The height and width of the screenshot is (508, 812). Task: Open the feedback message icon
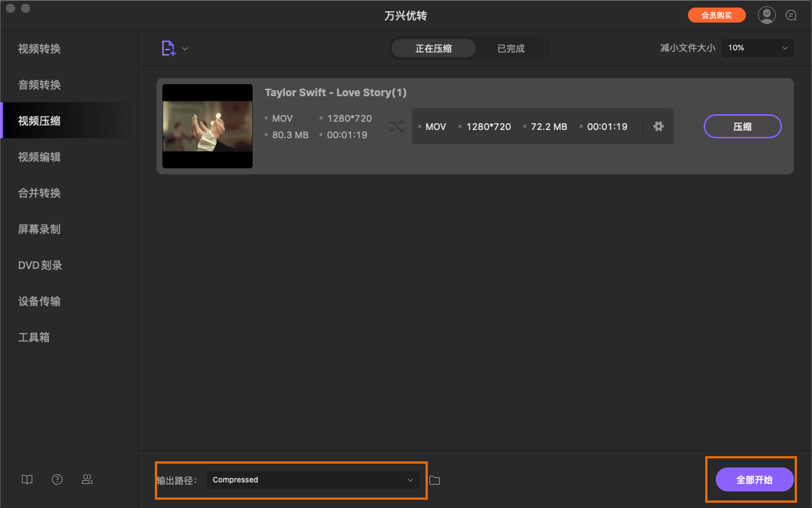click(x=791, y=15)
